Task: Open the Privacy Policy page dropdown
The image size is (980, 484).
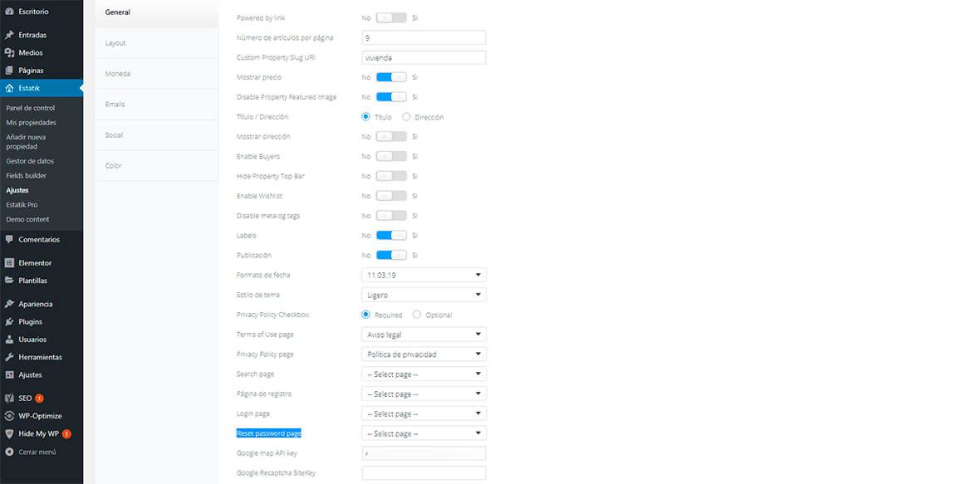Action: 424,354
